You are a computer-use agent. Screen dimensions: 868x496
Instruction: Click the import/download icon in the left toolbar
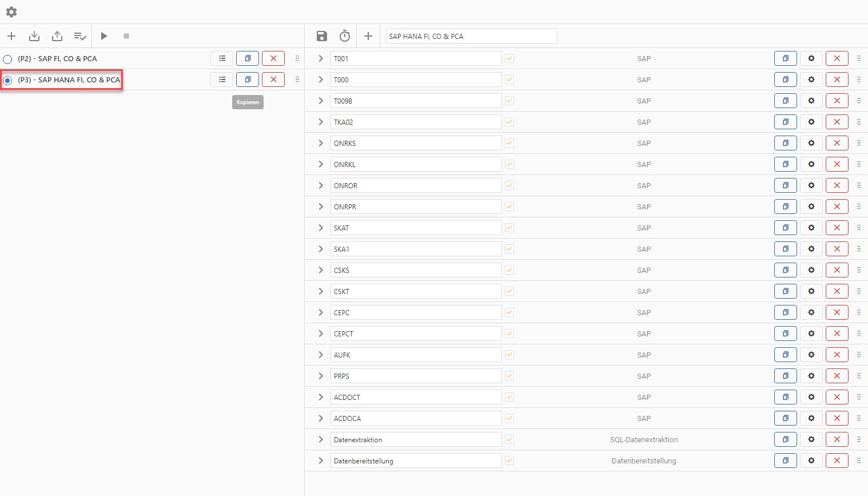pyautogui.click(x=34, y=35)
